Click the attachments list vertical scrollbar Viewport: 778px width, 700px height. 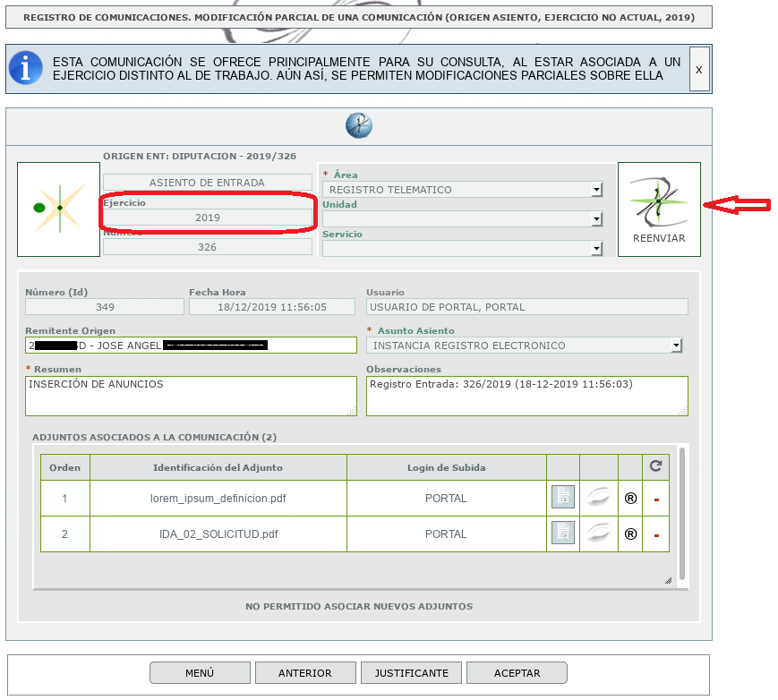(x=681, y=514)
